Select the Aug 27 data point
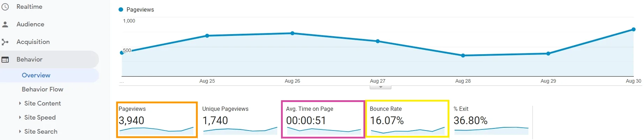 coord(378,41)
